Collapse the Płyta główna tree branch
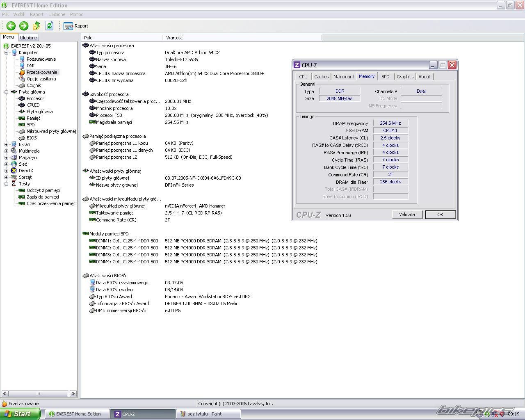 pos(6,92)
